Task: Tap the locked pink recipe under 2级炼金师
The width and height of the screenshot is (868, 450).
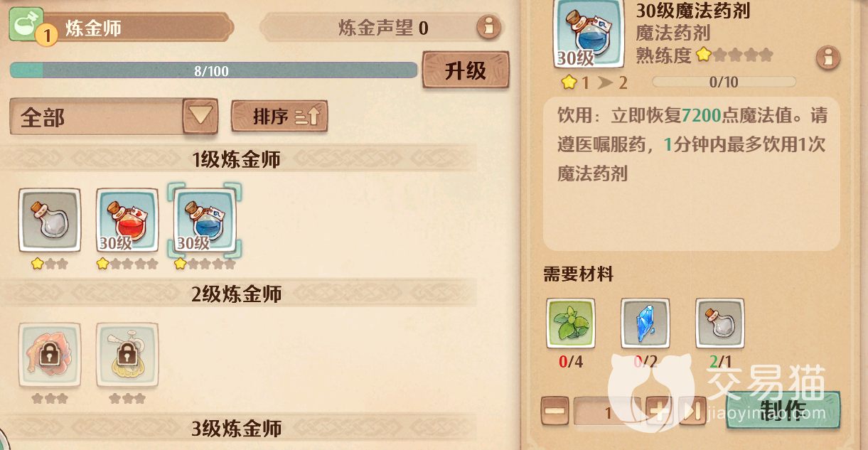Action: click(x=50, y=354)
